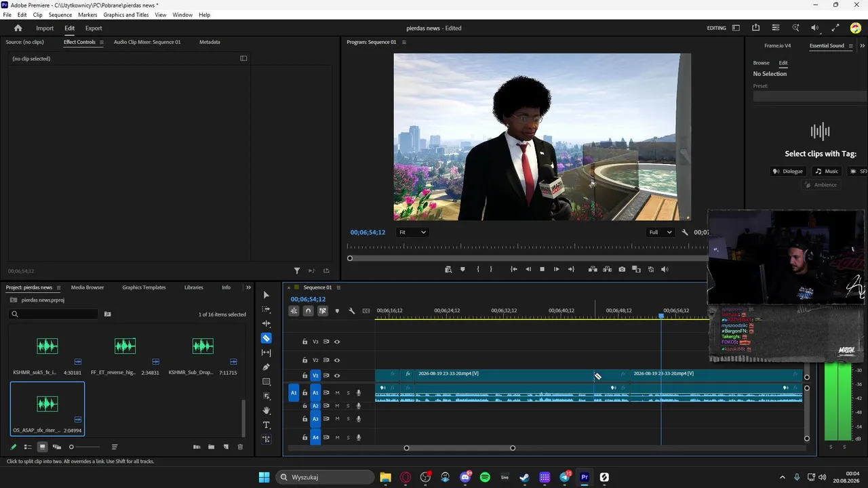Screen dimensions: 868x488
Task: Show overflow tabs in Project panel group
Action: click(x=248, y=287)
